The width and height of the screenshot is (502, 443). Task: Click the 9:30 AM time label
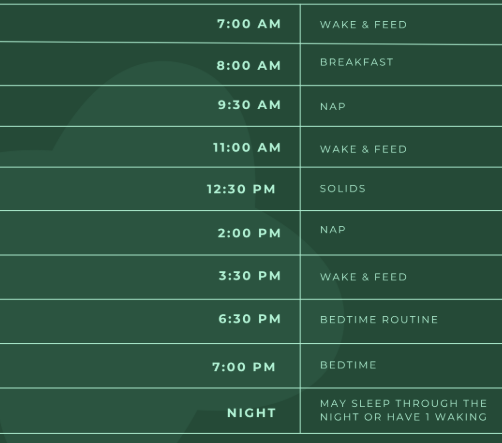coord(249,105)
